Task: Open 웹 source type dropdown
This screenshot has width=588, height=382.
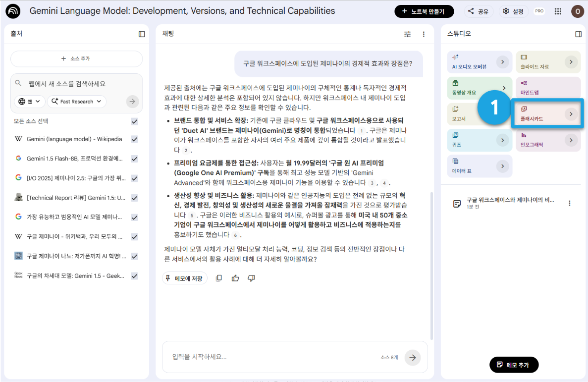Action: (x=30, y=101)
